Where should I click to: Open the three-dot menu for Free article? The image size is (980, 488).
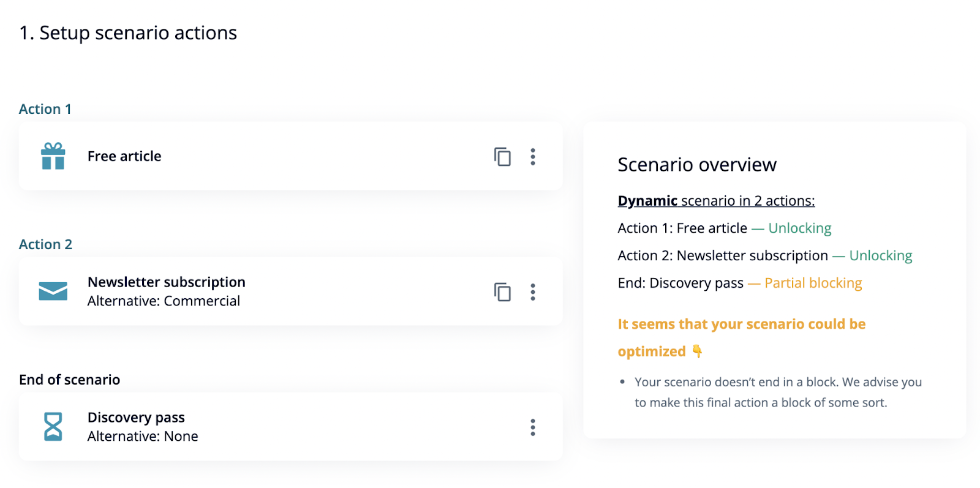click(533, 157)
